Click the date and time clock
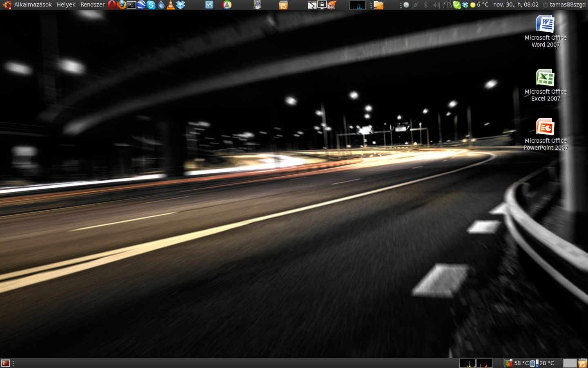 pos(516,4)
